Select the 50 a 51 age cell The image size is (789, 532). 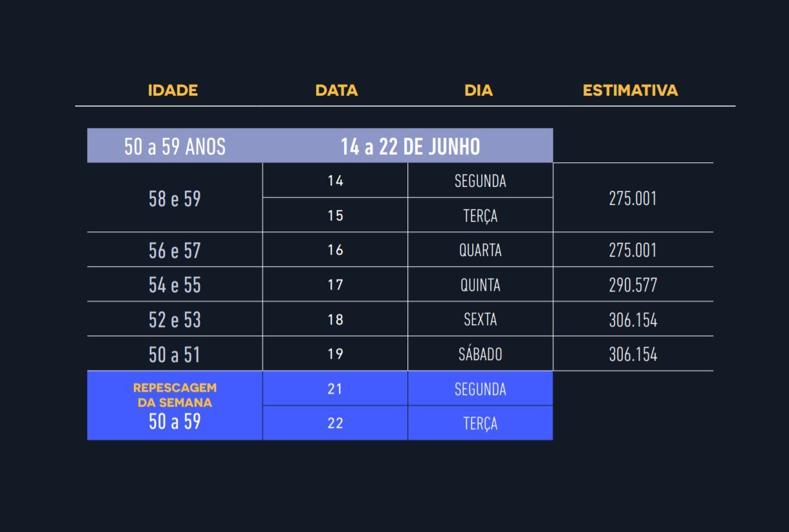pos(175,354)
